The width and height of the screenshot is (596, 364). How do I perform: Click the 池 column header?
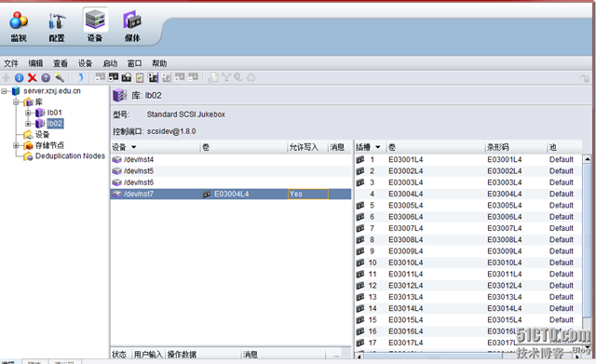[x=564, y=147]
